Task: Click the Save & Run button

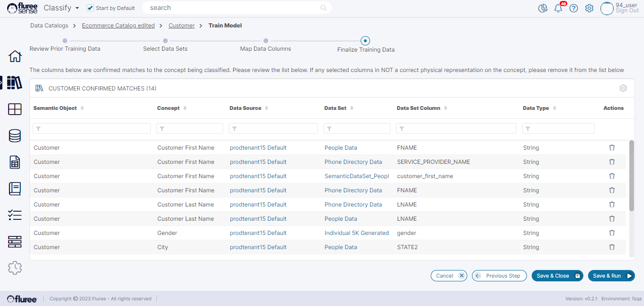Action: pyautogui.click(x=611, y=276)
